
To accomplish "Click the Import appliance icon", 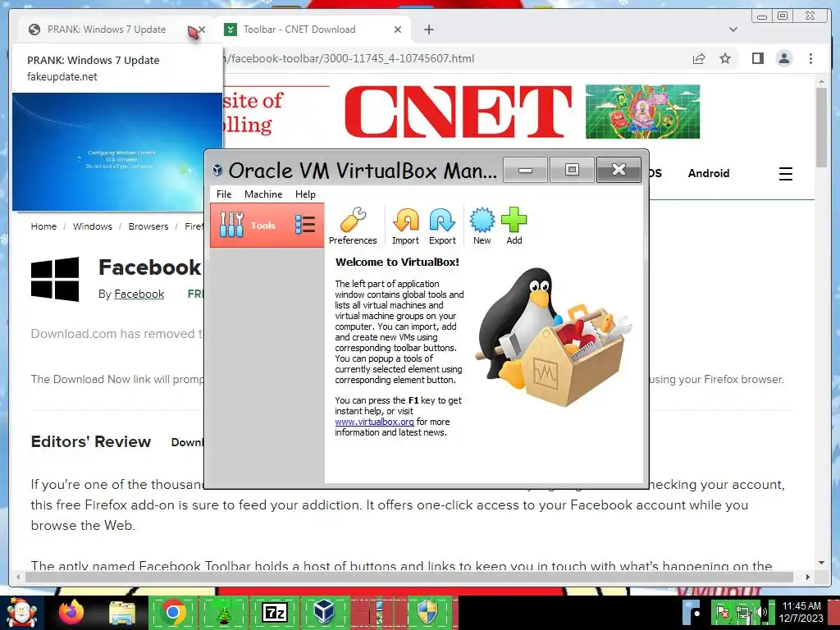I will [405, 226].
